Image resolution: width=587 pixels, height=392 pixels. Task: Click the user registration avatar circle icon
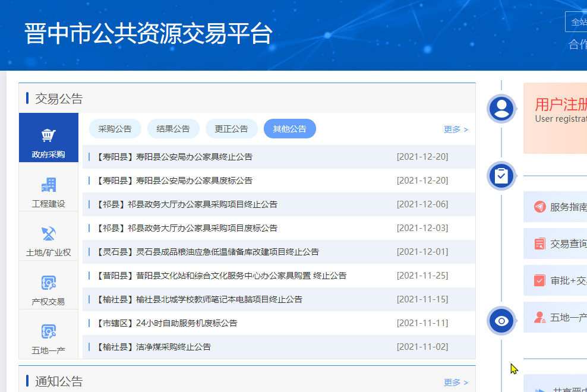click(x=501, y=109)
